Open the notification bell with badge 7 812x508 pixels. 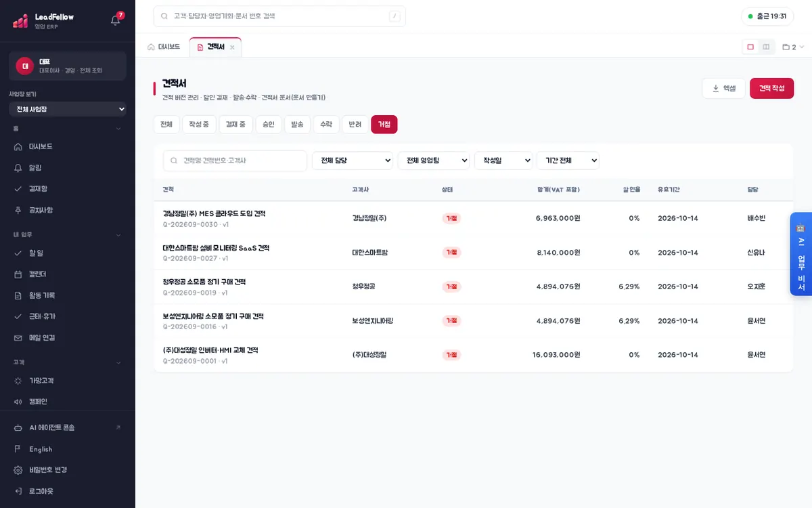pyautogui.click(x=116, y=20)
